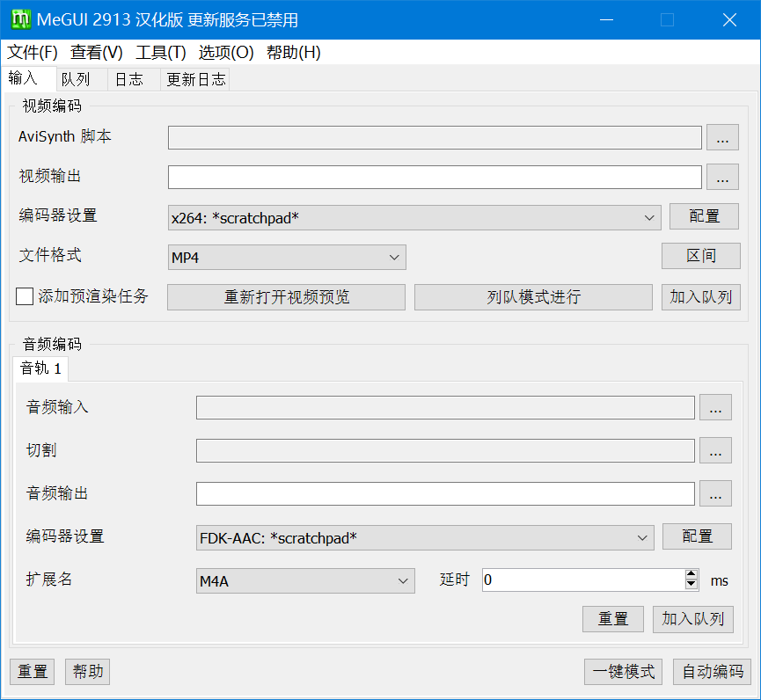Open the 文件(F) menu
This screenshot has width=761, height=700.
[x=32, y=53]
